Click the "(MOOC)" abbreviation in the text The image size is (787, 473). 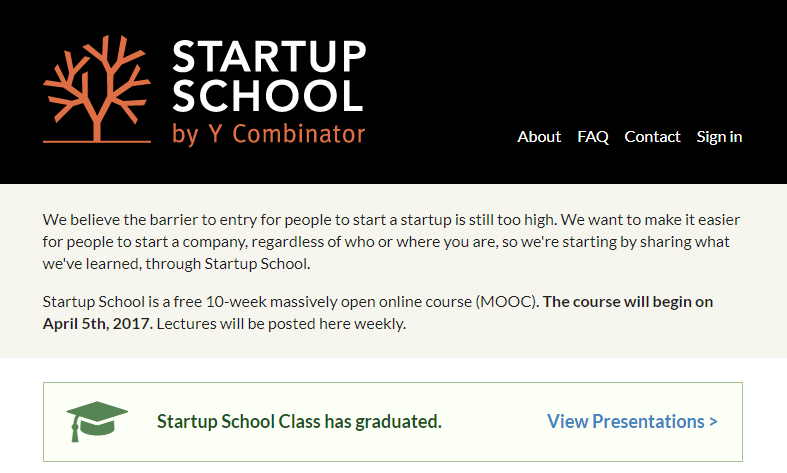click(x=507, y=302)
